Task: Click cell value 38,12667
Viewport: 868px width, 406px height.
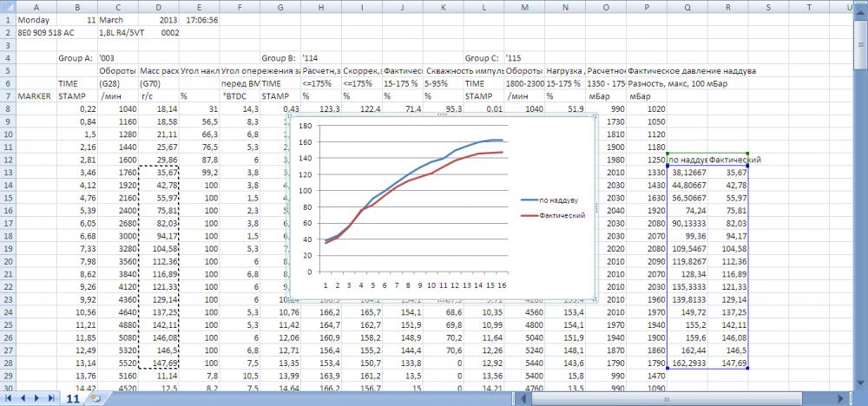Action: 687,173
